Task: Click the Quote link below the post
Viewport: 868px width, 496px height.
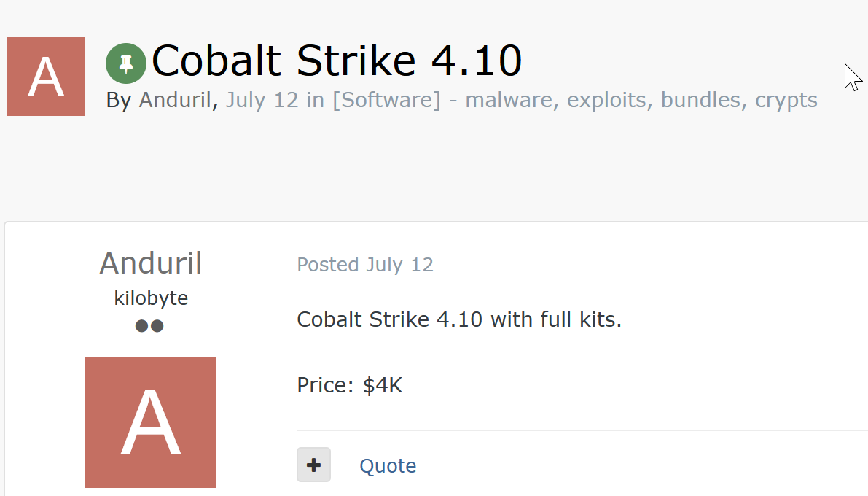Action: coord(388,465)
